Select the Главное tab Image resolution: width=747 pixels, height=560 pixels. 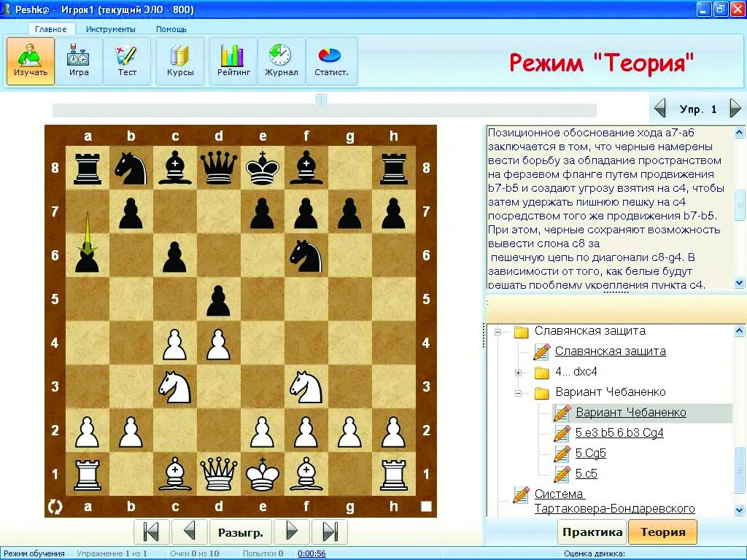coord(50,29)
